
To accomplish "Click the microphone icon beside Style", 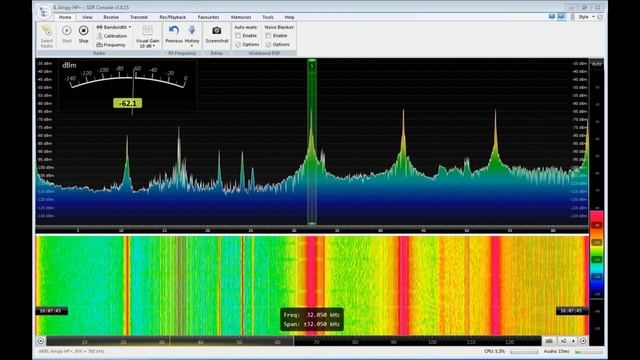I will point(572,17).
